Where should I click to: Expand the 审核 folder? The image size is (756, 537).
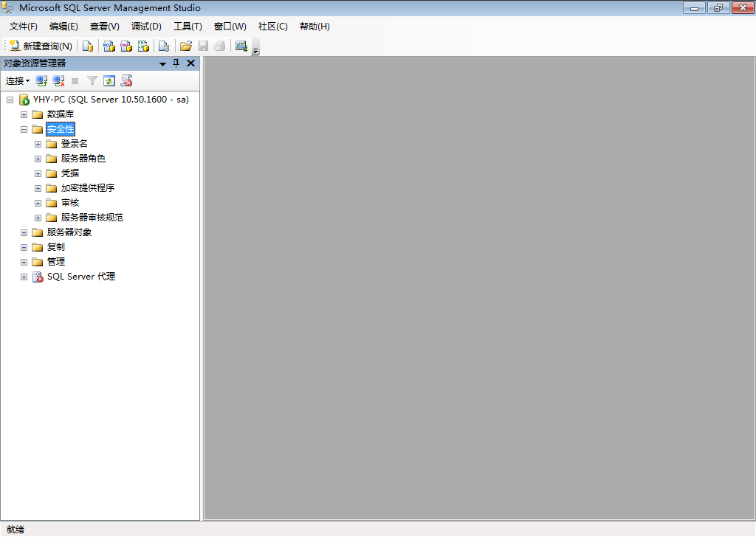coord(38,204)
